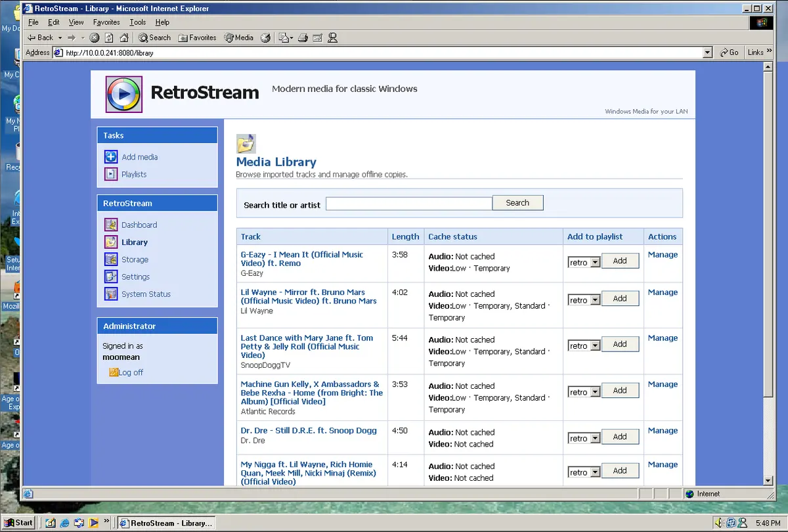Open the Tools menu
Viewport: 788px width, 532px height.
point(138,22)
